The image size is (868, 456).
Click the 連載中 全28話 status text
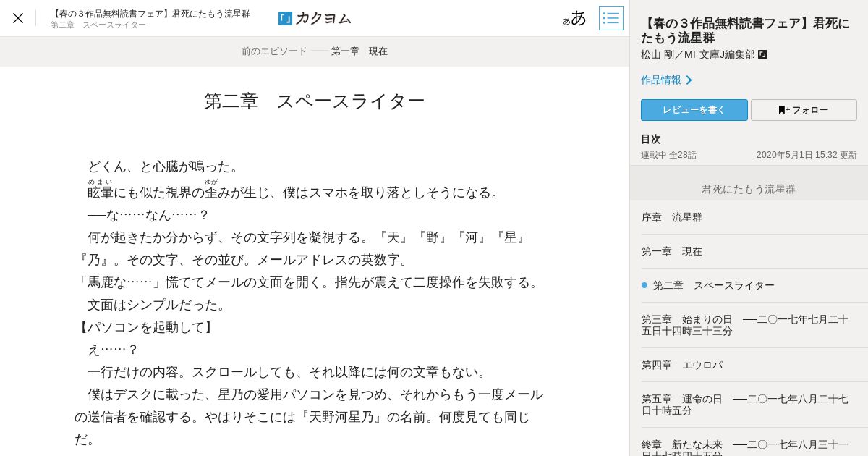click(x=668, y=155)
